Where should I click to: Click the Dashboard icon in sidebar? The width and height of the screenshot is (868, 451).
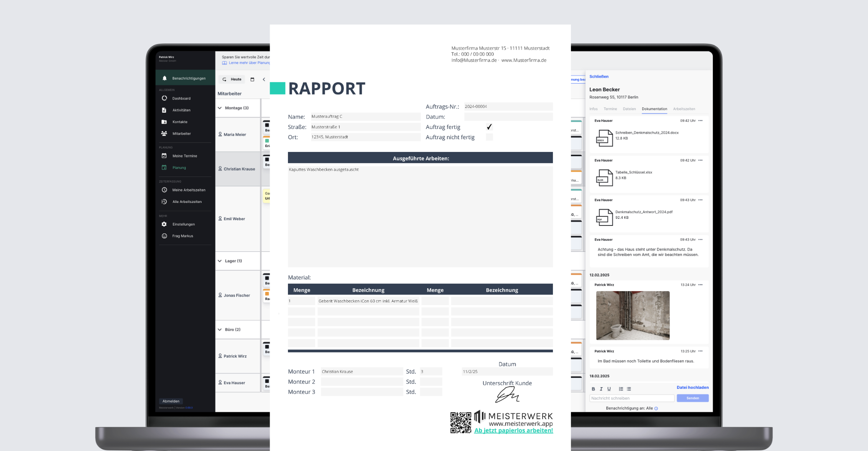click(x=164, y=98)
